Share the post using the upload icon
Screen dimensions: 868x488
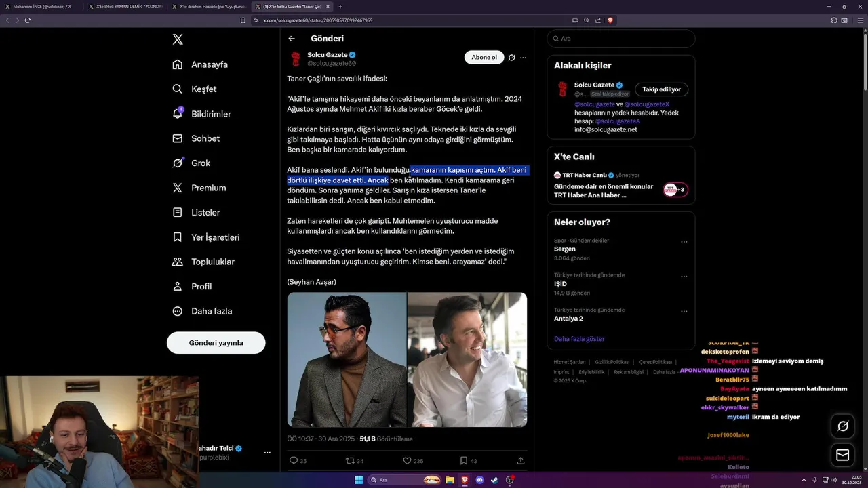[521, 460]
